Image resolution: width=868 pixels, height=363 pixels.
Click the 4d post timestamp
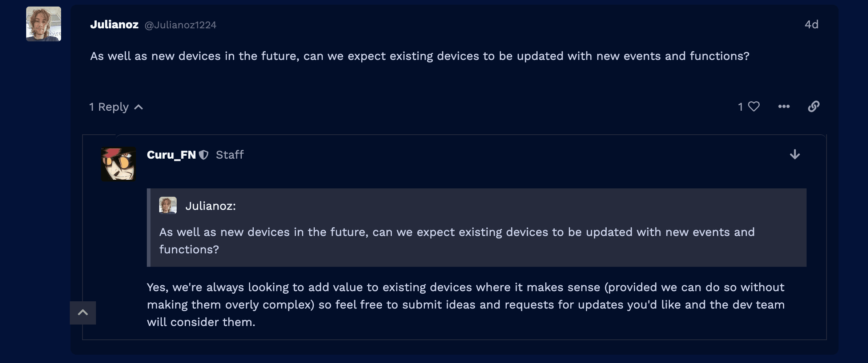click(811, 24)
